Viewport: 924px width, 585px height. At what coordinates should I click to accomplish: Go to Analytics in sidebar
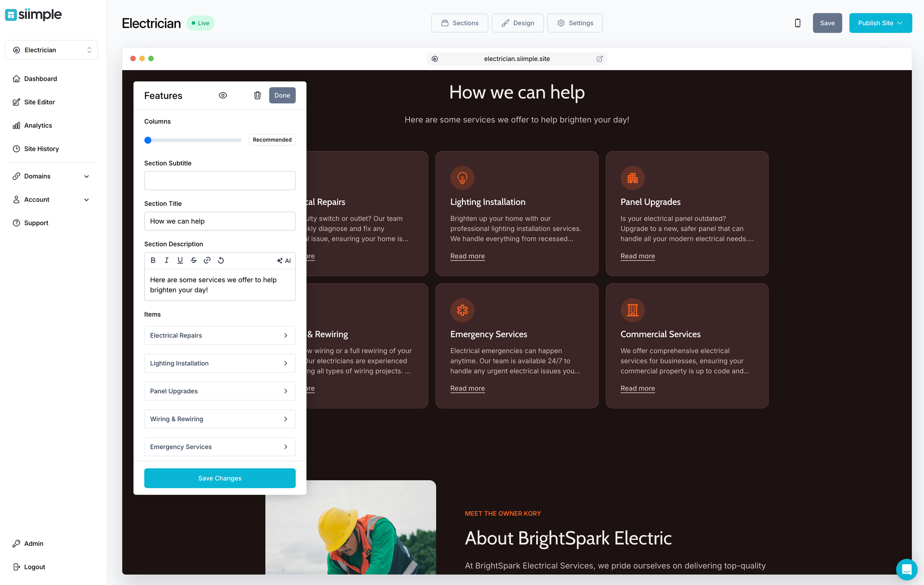(38, 126)
